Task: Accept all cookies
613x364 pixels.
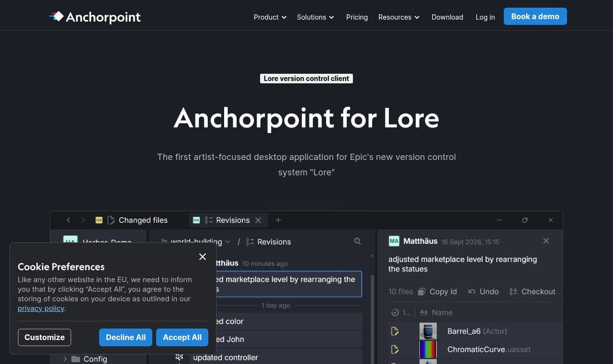Action: 182,337
